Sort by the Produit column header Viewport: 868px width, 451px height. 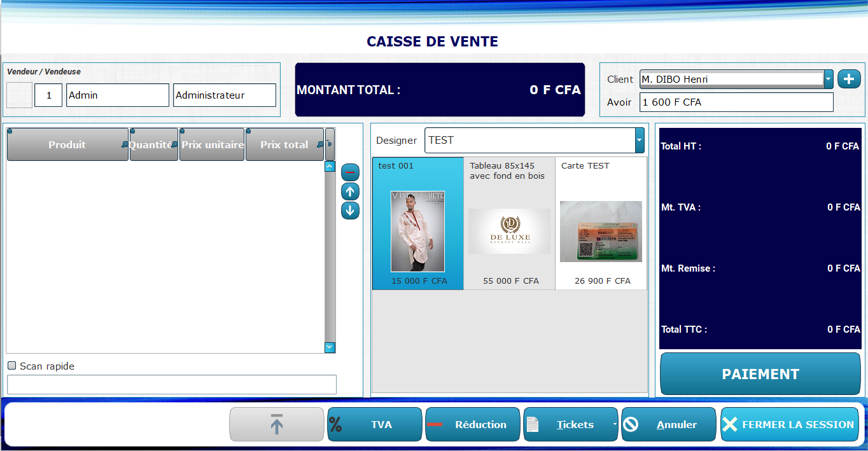click(x=67, y=145)
